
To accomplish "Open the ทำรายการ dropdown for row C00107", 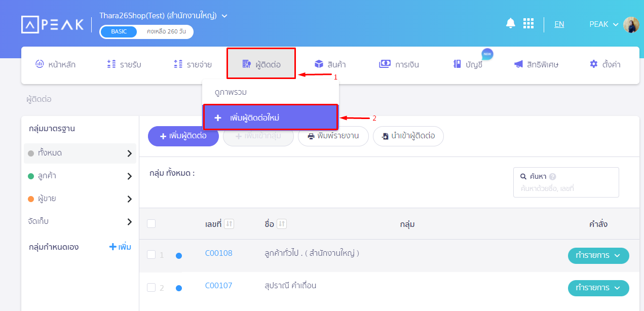I will pos(598,288).
